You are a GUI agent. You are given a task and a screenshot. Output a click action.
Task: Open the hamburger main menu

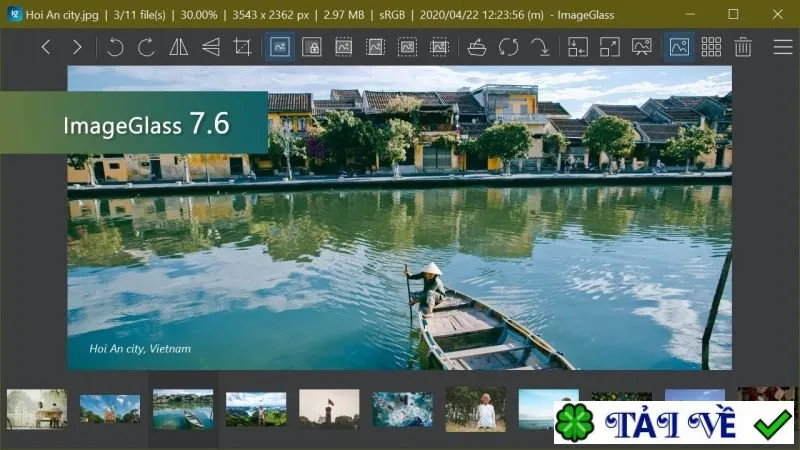pyautogui.click(x=783, y=47)
